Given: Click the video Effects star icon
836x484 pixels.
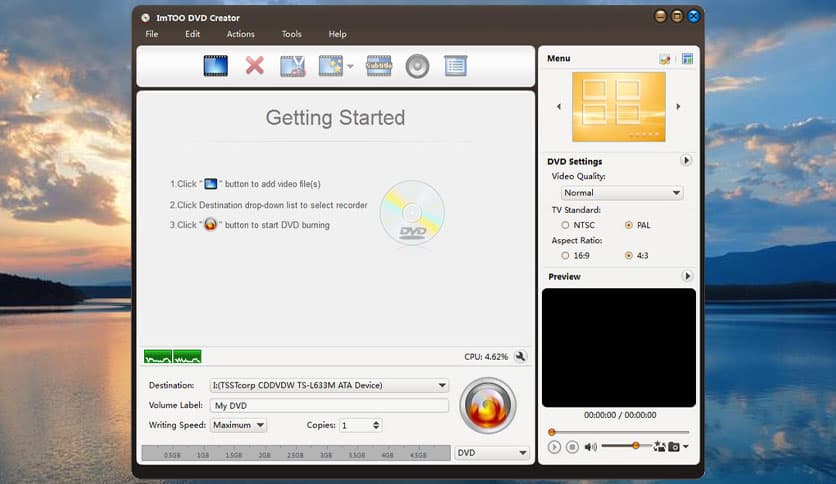Looking at the screenshot, I should point(331,66).
